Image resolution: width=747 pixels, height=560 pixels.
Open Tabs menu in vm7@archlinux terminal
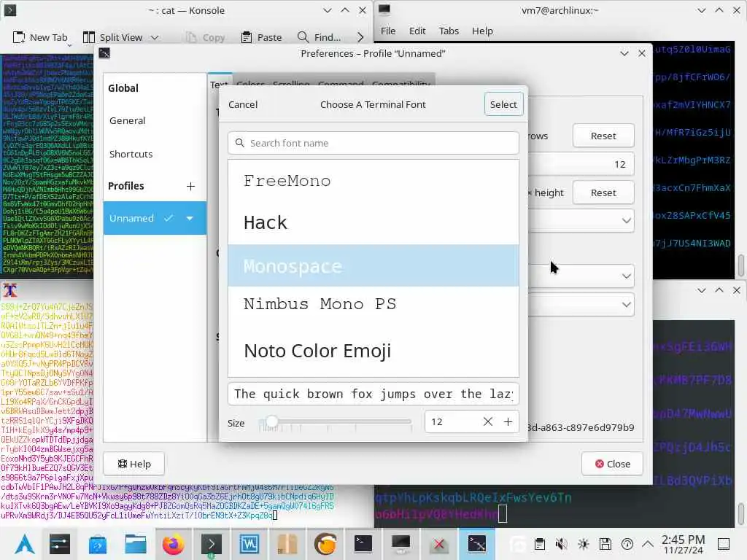coord(449,31)
